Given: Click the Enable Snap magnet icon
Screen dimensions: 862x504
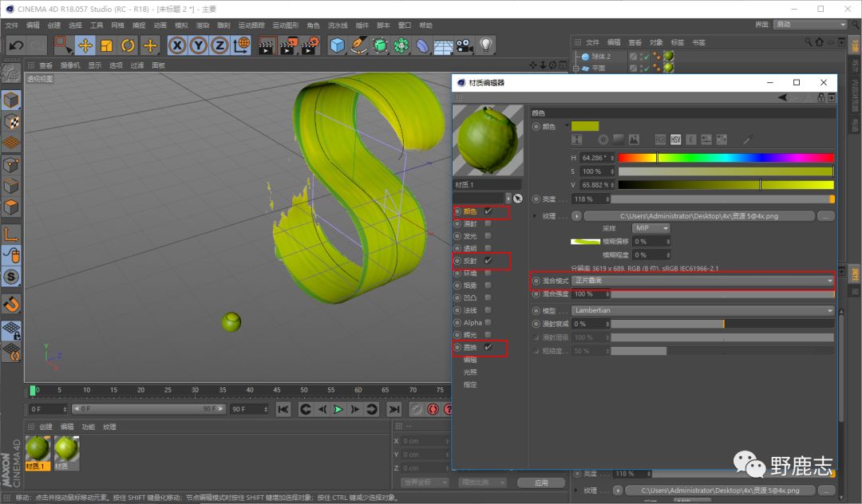Looking at the screenshot, I should pos(11,303).
